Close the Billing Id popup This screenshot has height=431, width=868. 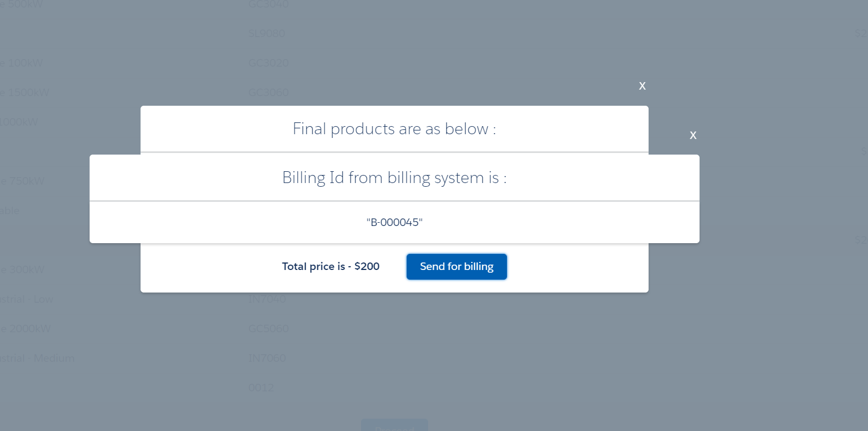[x=693, y=135]
